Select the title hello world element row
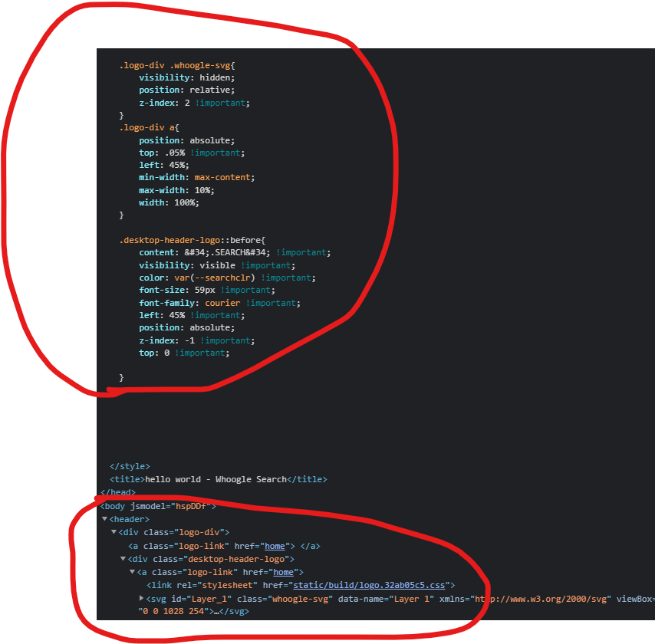655x644 pixels. 218,479
